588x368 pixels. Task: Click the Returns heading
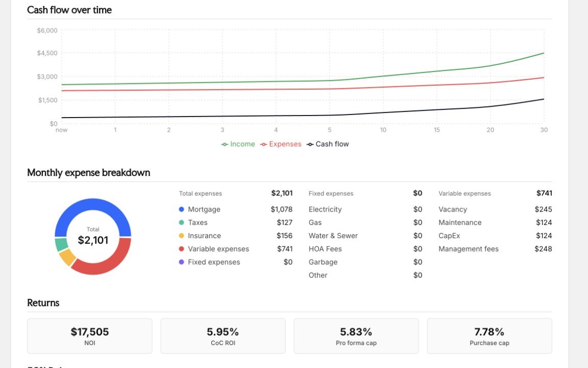point(43,303)
